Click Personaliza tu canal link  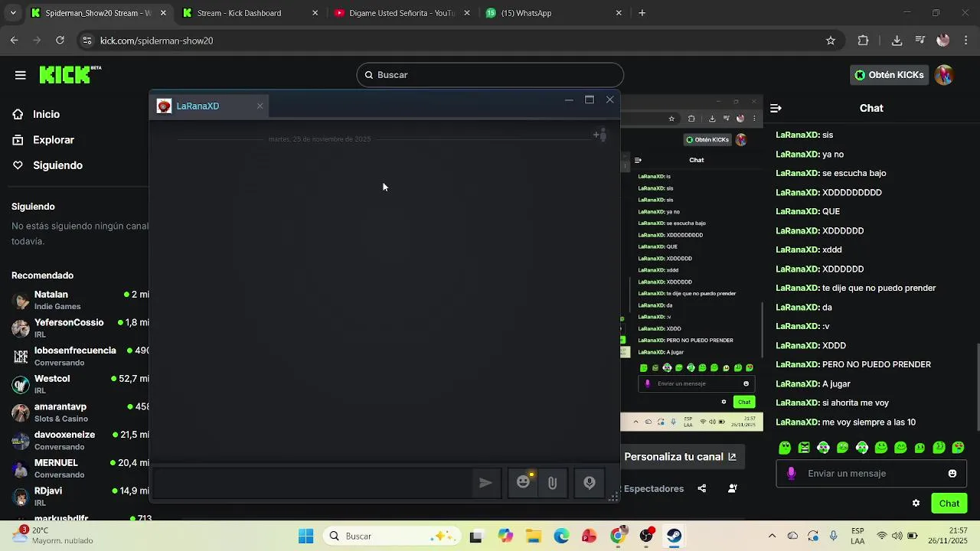680,457
